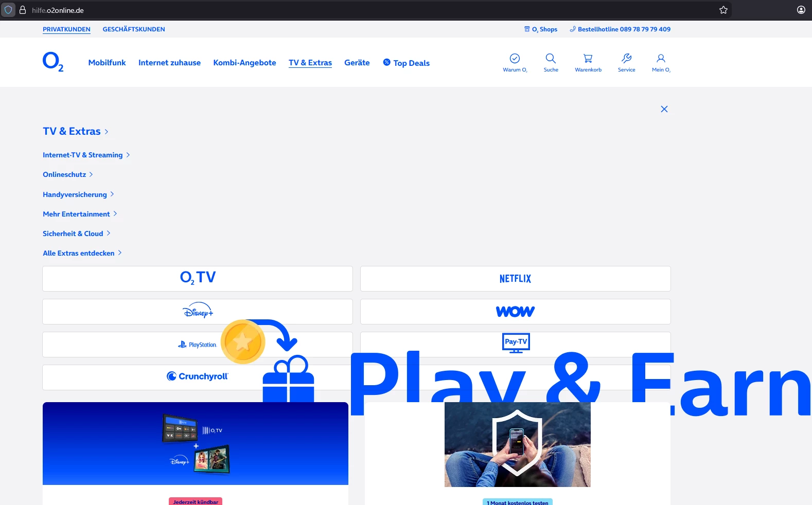Screen dimensions: 812x505
Task: Expand Onlineschutz submenu
Action: (x=68, y=174)
